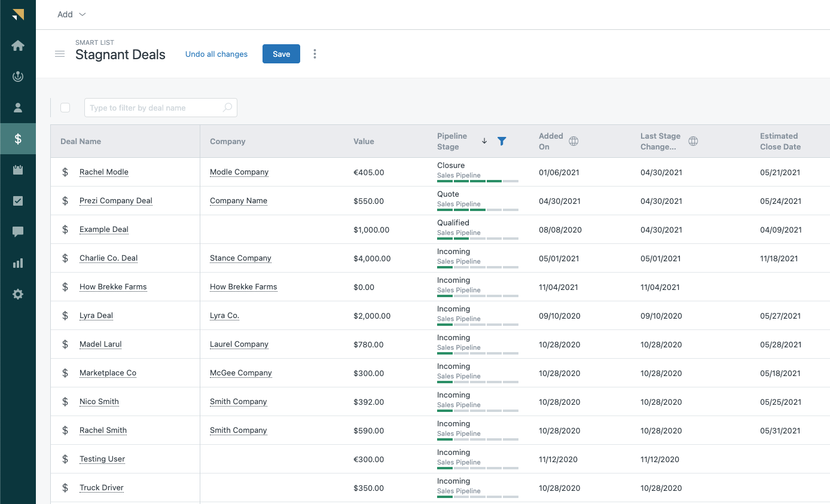The image size is (830, 504).
Task: Click the €405.00 value cell
Action: coord(369,172)
